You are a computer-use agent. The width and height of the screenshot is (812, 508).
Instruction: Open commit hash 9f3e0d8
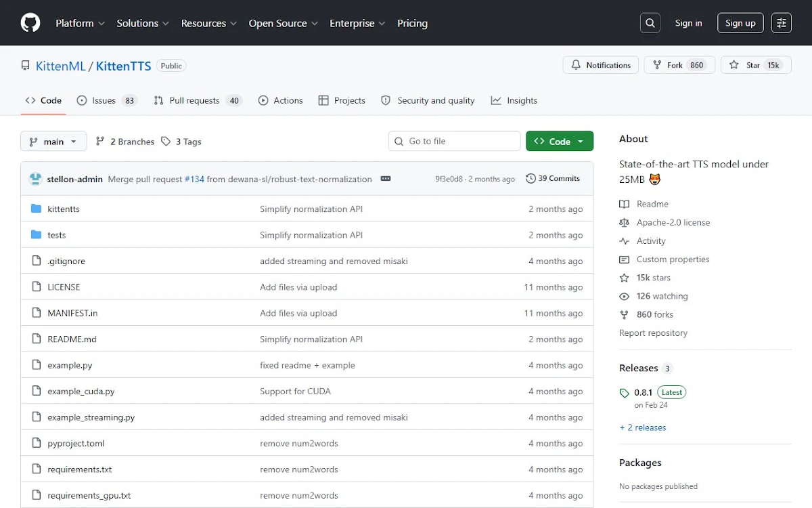click(449, 179)
